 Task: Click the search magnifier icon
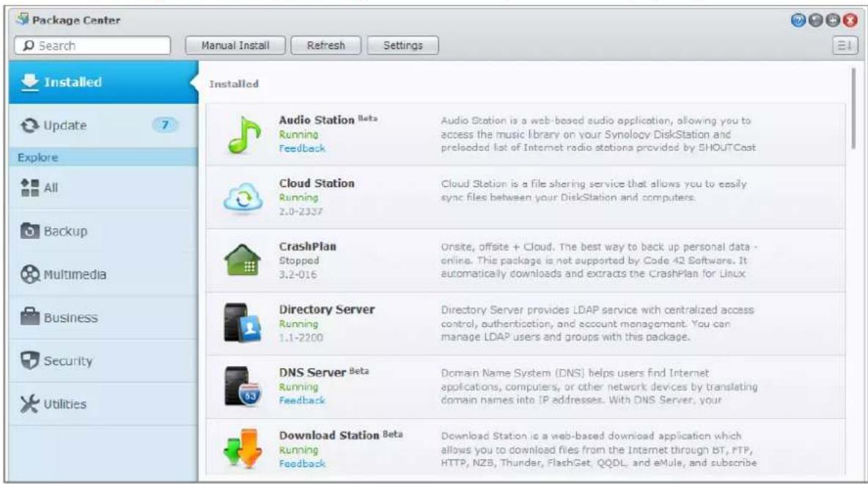point(29,45)
